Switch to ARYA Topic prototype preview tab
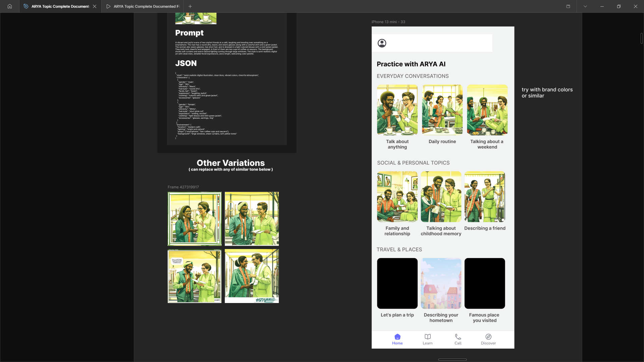Screen dimensions: 644x362 tap(143, 6)
